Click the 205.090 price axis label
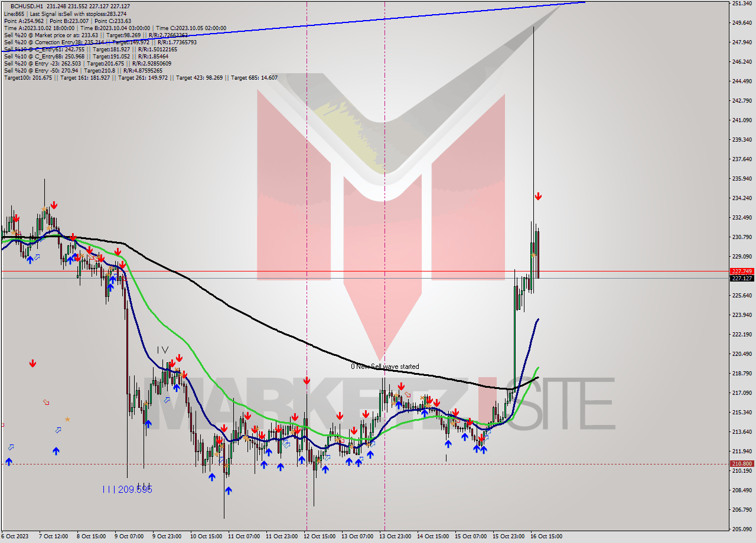 741,529
